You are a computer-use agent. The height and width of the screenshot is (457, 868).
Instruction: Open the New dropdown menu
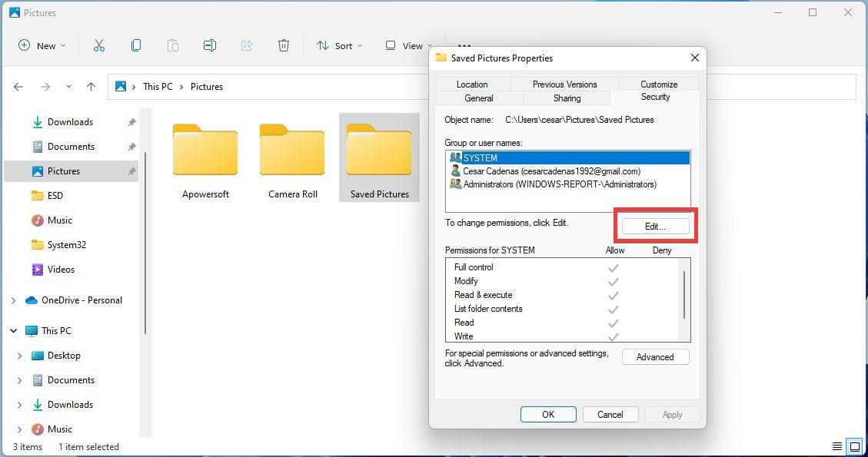42,45
